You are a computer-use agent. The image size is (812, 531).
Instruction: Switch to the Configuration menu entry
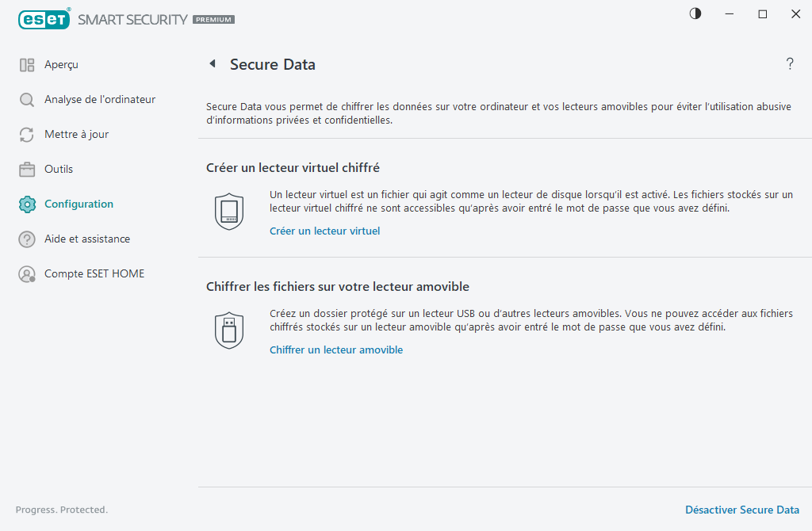tap(79, 204)
